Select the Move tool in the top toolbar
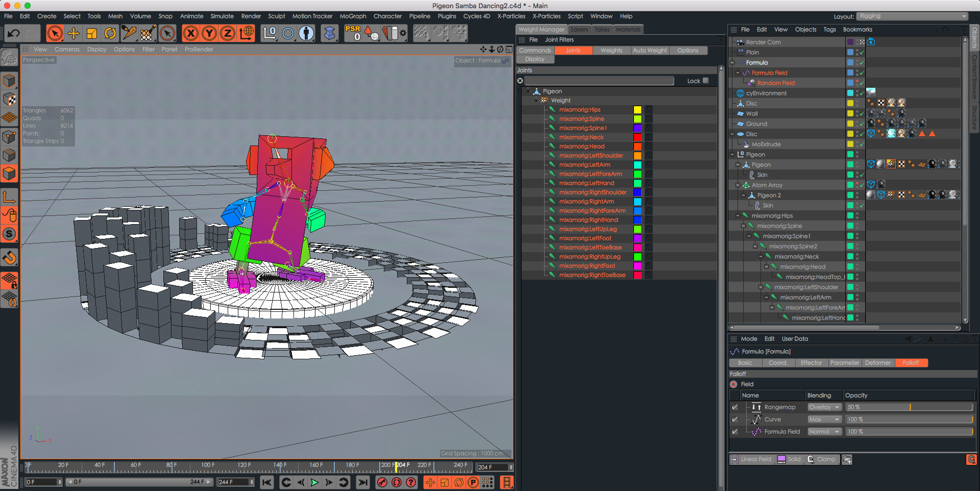Image resolution: width=980 pixels, height=491 pixels. pos(73,33)
